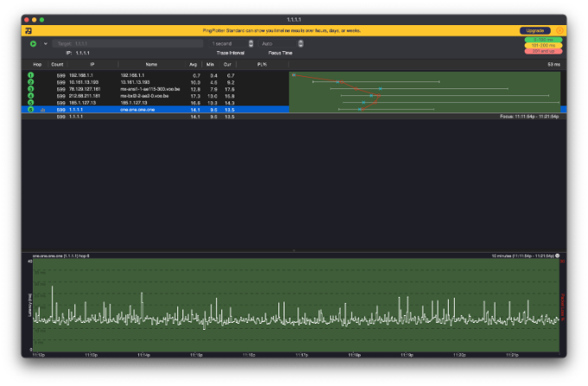
Task: Click the IP column header
Action: (92, 65)
